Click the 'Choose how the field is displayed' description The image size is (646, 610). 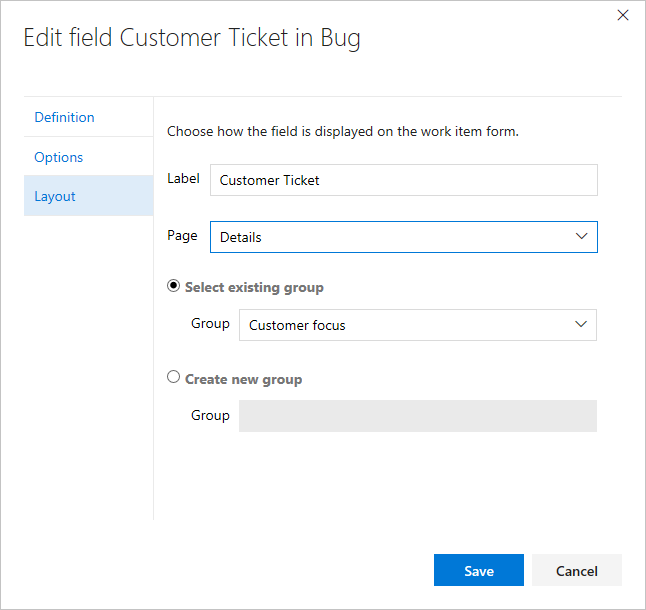click(342, 131)
